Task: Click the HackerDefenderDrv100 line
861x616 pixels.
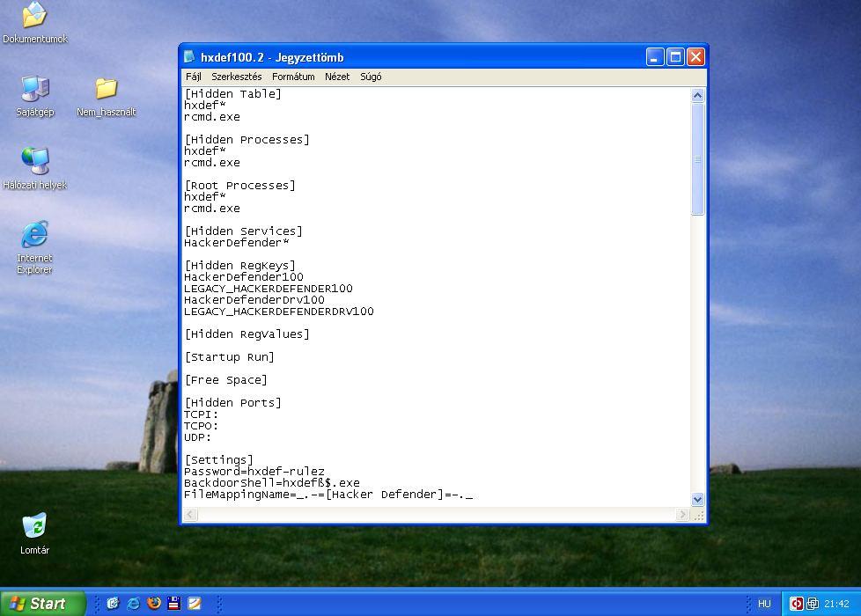Action: pos(254,300)
